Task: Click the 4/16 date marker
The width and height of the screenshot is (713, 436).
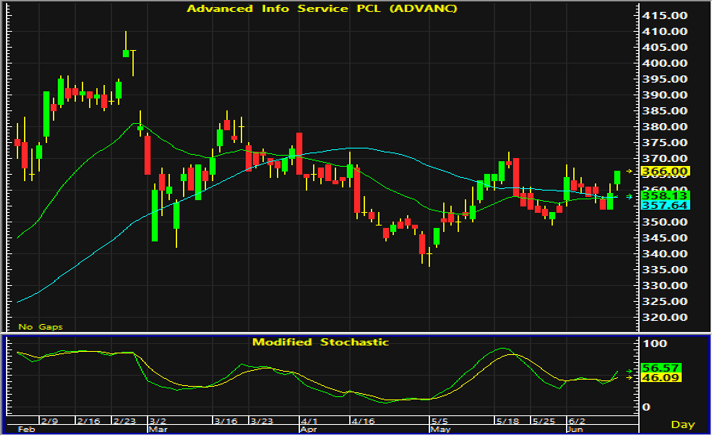Action: [363, 421]
